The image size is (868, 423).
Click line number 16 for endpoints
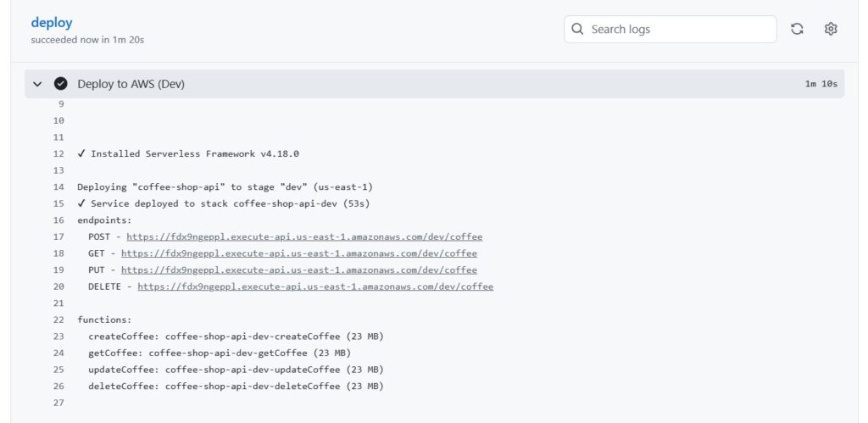(x=58, y=220)
